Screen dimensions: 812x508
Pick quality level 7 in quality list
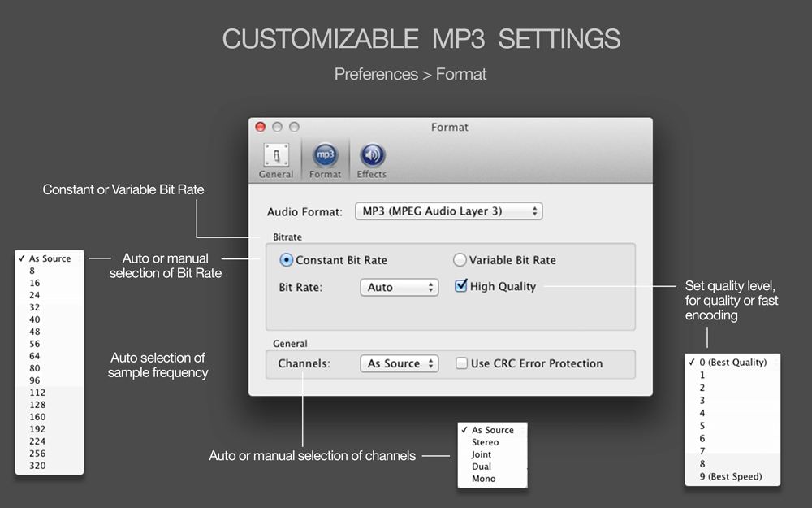pos(732,451)
